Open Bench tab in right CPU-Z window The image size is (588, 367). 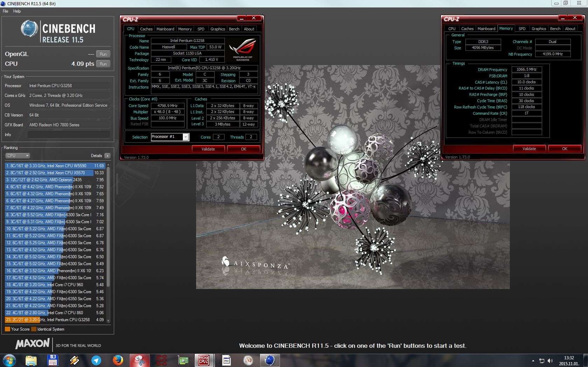[555, 29]
